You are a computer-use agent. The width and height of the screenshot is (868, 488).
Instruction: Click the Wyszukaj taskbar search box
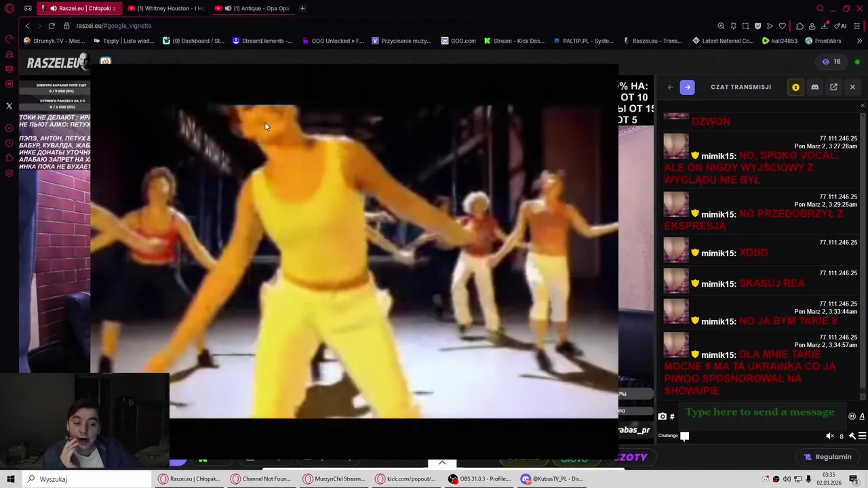coord(87,479)
